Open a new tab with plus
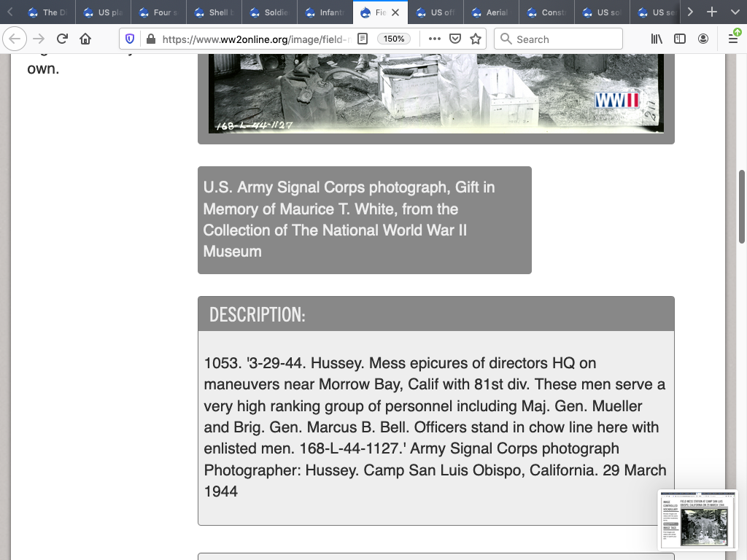 [712, 12]
